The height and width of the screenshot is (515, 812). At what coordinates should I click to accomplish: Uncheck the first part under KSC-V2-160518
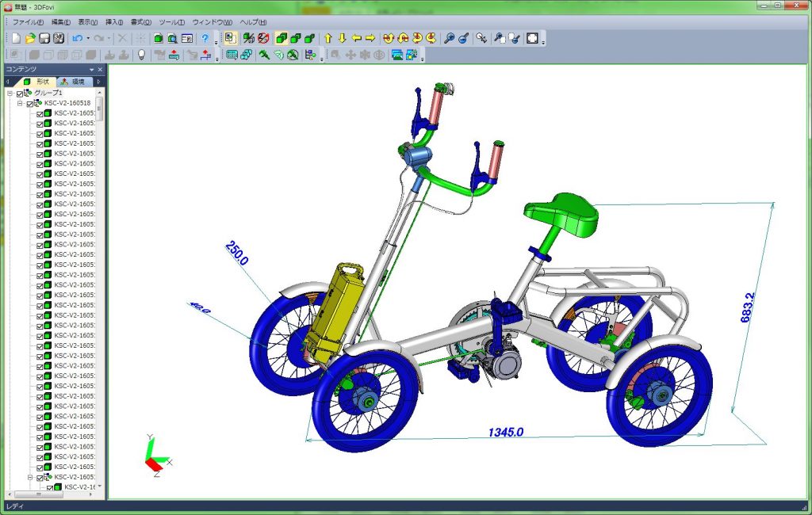pyautogui.click(x=40, y=113)
